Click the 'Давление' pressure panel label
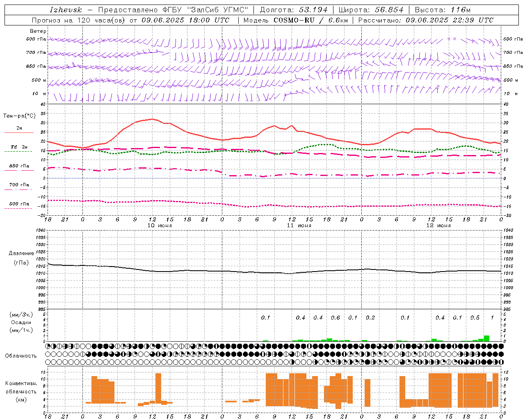Screen dimensions: 525x420 (x=21, y=253)
